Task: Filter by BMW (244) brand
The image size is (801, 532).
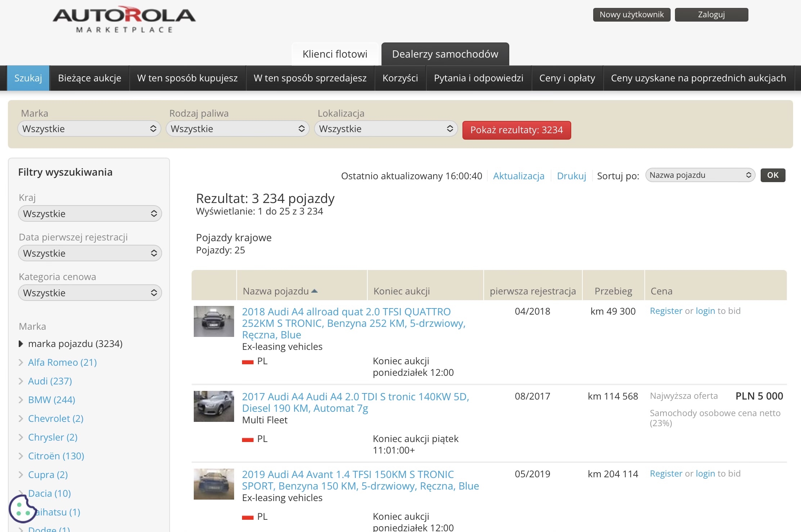Action: (52, 400)
